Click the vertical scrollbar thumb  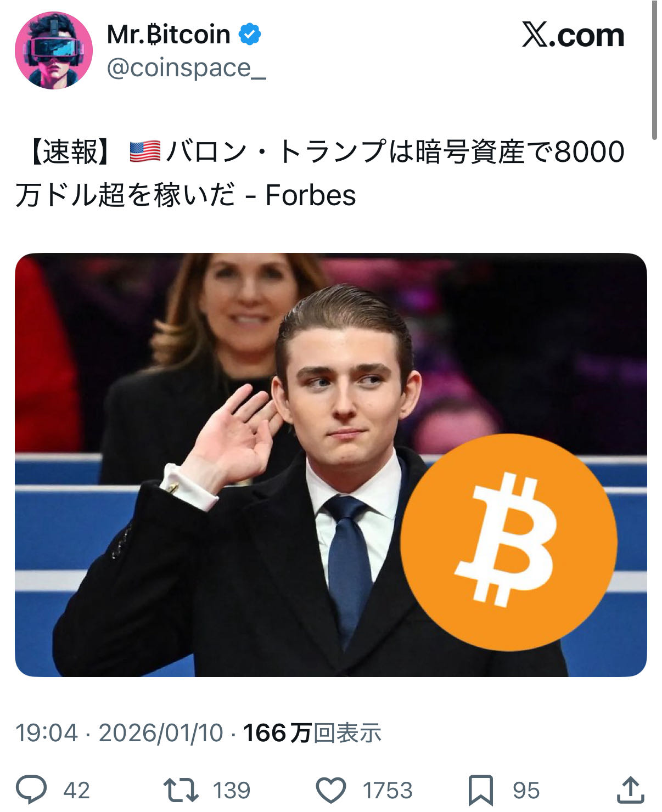(654, 70)
